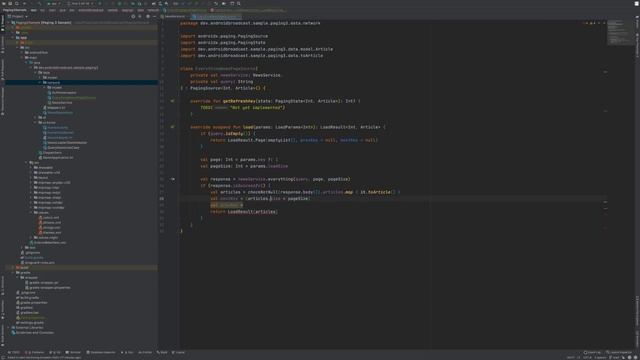
Task: Collapse the selected network package arrow
Action: tap(40, 82)
